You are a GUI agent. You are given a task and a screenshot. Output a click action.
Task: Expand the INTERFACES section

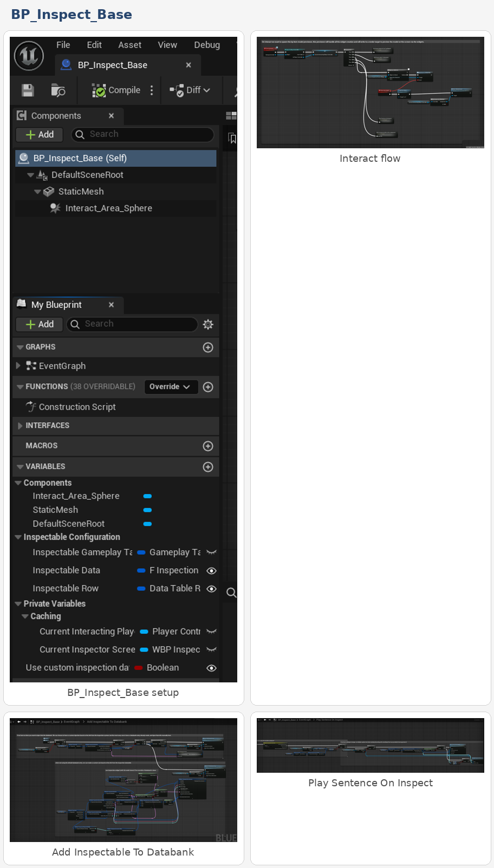point(20,426)
